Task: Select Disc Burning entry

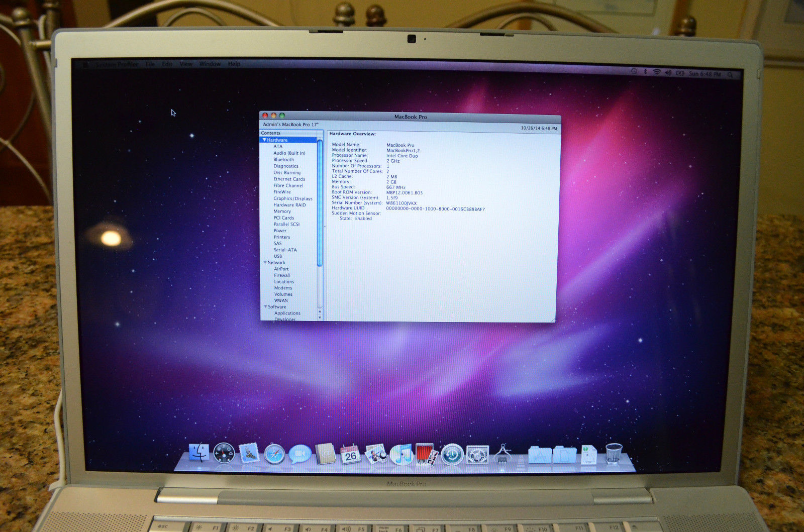Action: [287, 173]
